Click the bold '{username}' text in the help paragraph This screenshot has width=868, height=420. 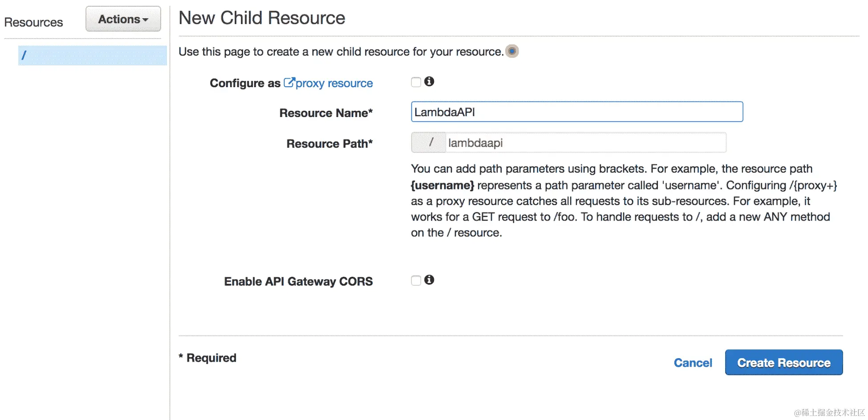coord(442,185)
